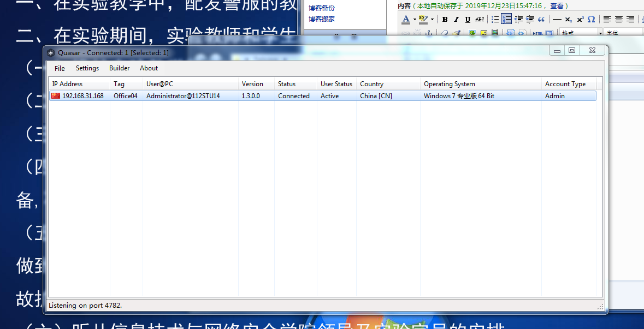Click the font color A icon in editor

click(406, 19)
